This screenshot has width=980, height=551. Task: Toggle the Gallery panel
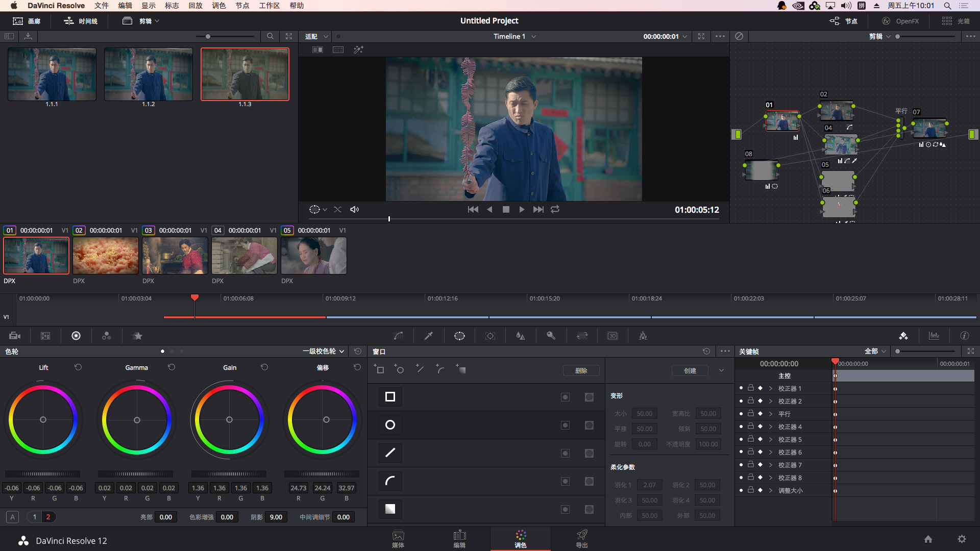pos(27,21)
